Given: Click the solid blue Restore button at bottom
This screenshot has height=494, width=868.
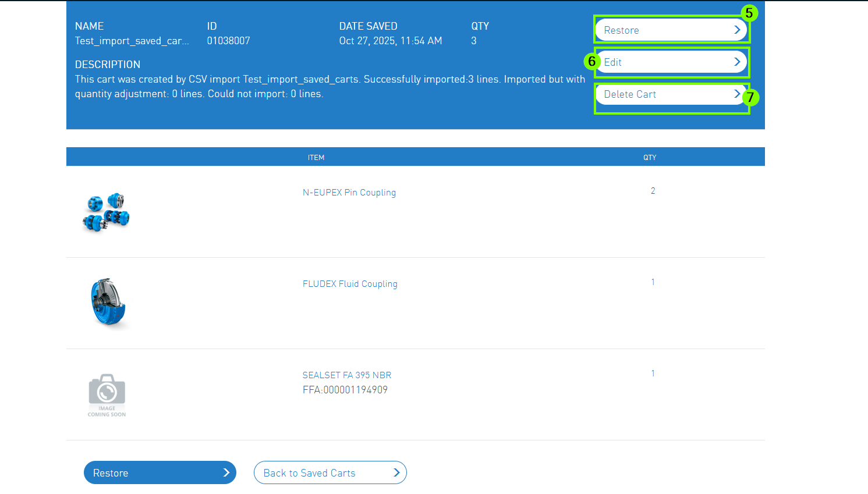Looking at the screenshot, I should pos(160,472).
